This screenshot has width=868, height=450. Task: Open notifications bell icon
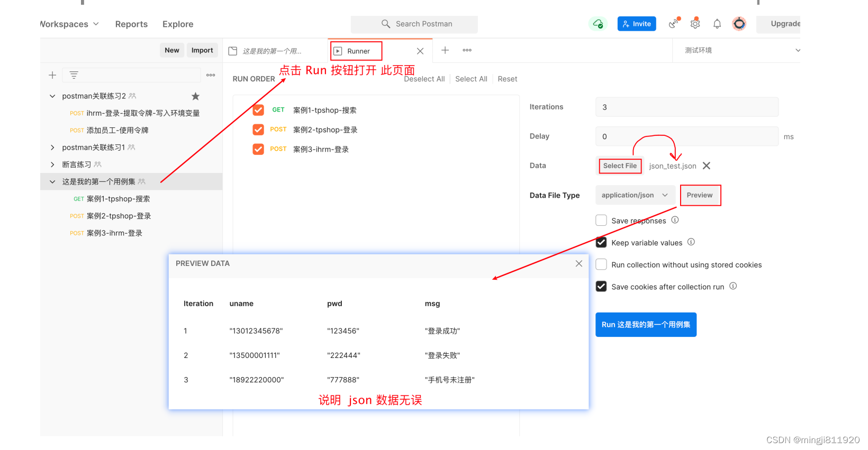tap(717, 24)
